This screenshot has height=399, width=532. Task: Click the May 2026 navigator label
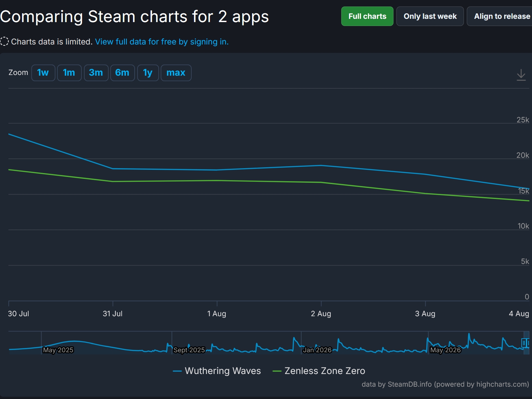(x=445, y=350)
